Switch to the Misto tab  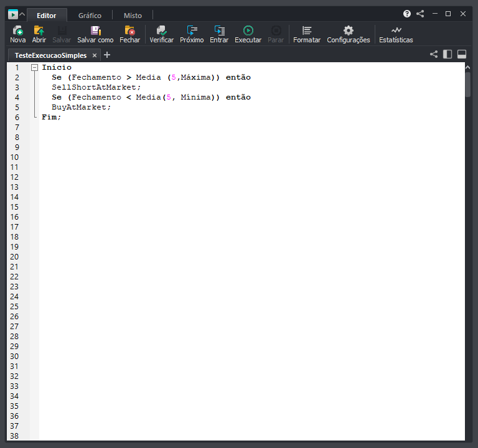133,16
